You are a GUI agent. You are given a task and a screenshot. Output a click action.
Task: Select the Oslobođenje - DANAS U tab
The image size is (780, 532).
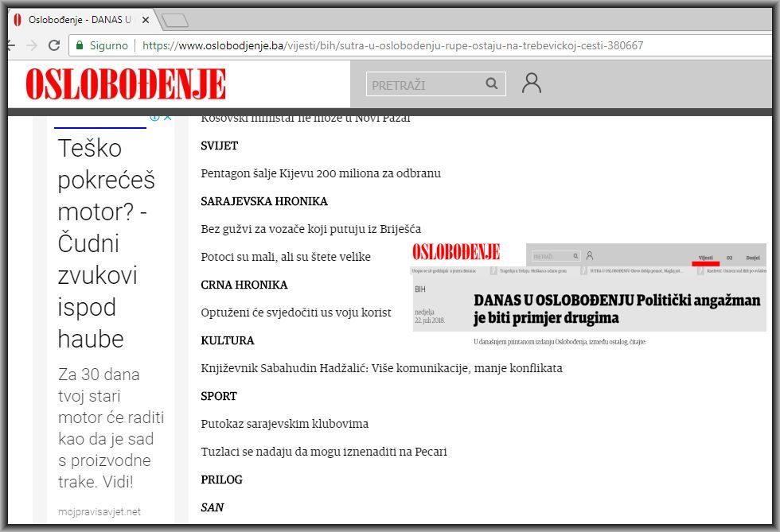click(80, 20)
